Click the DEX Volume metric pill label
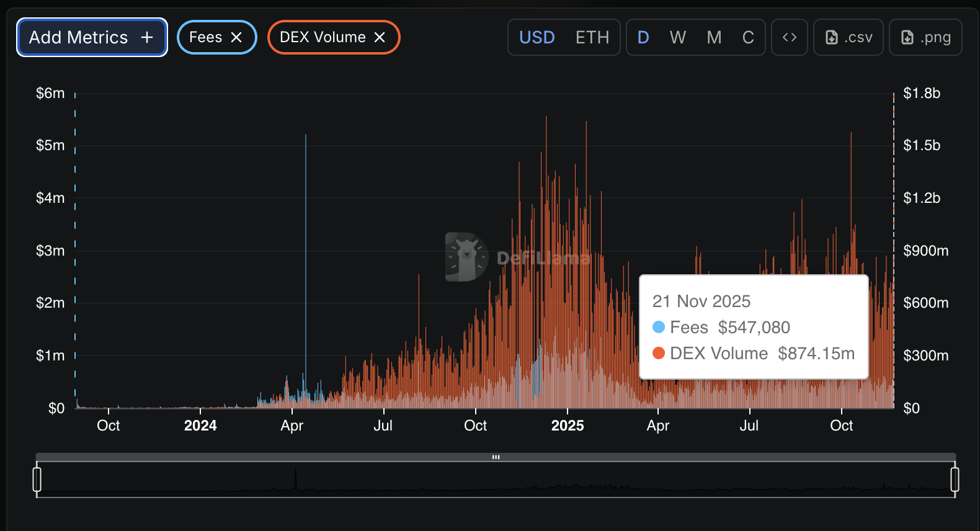Viewport: 980px width, 531px height. pos(323,38)
